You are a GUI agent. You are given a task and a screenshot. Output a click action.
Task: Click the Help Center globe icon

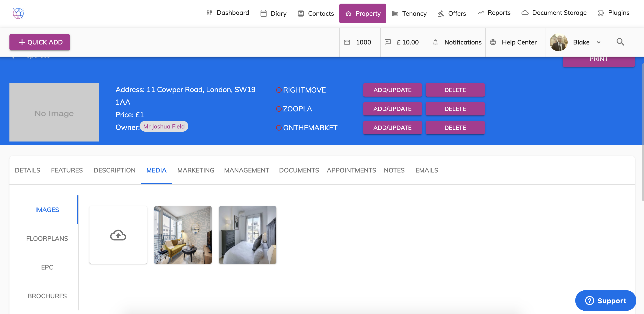[493, 42]
